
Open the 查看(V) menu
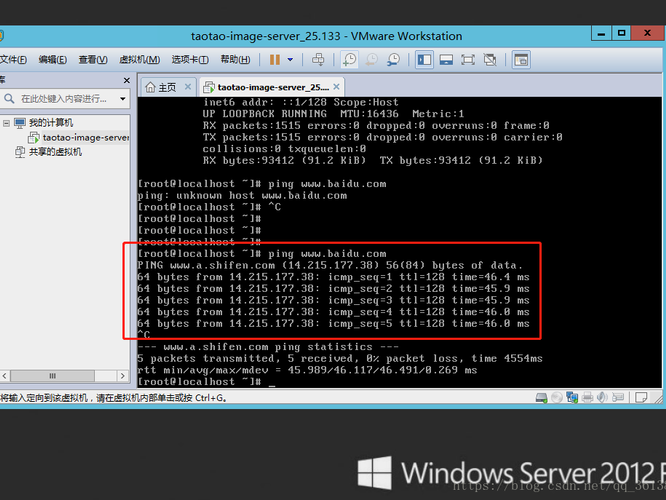pyautogui.click(x=93, y=59)
